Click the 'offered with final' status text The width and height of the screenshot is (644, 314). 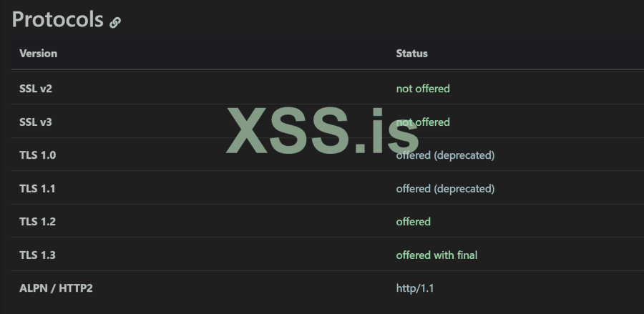coord(436,255)
